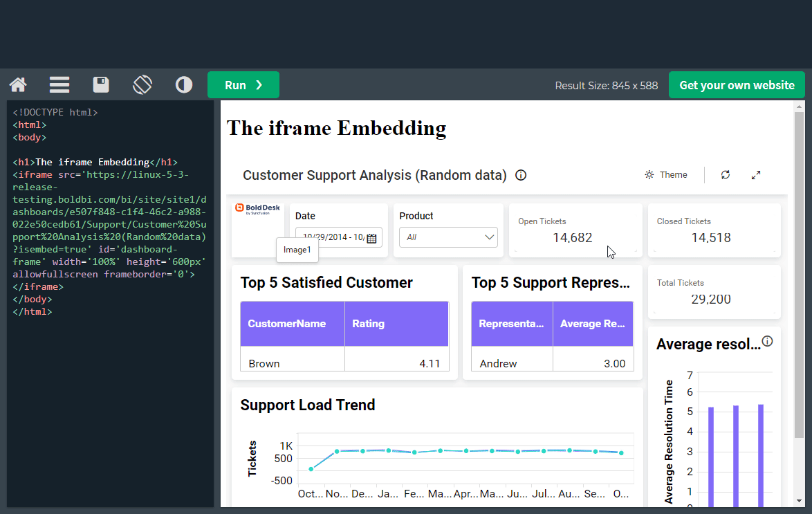Open the Theme option in dashboard header
The height and width of the screenshot is (514, 812).
coord(666,175)
